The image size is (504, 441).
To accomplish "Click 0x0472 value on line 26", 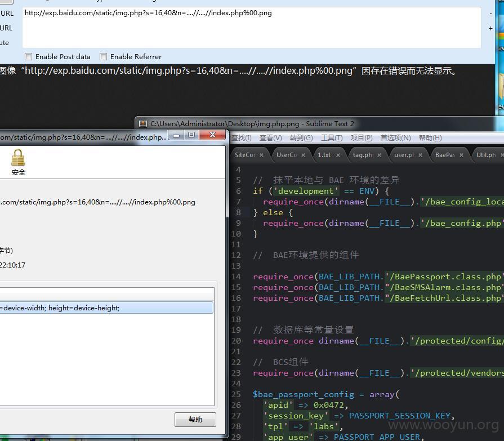I will click(x=329, y=405).
